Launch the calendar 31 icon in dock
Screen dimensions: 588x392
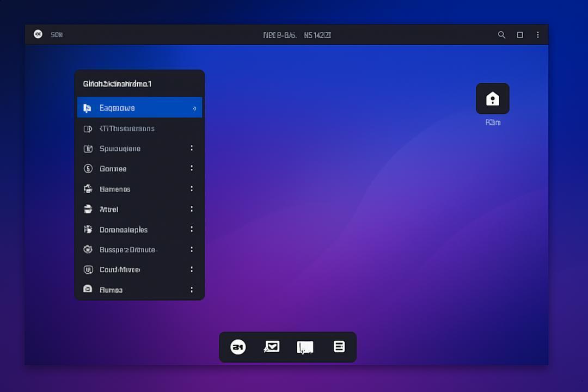point(238,347)
